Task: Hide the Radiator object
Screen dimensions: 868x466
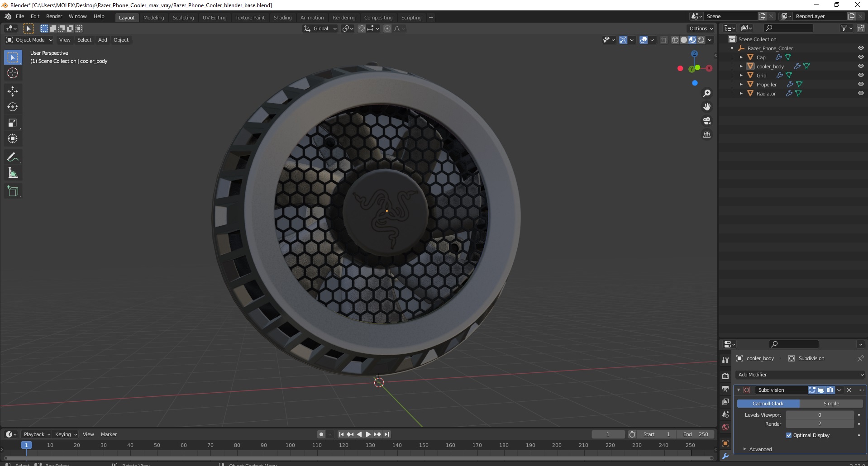Action: pyautogui.click(x=861, y=93)
